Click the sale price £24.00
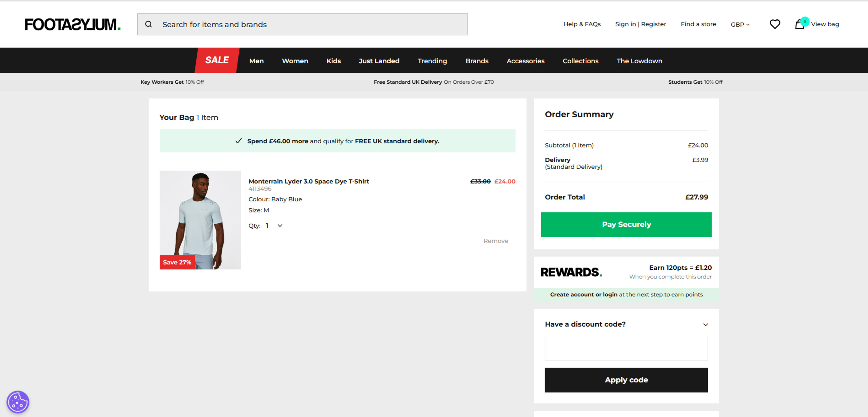This screenshot has width=868, height=417. click(505, 181)
